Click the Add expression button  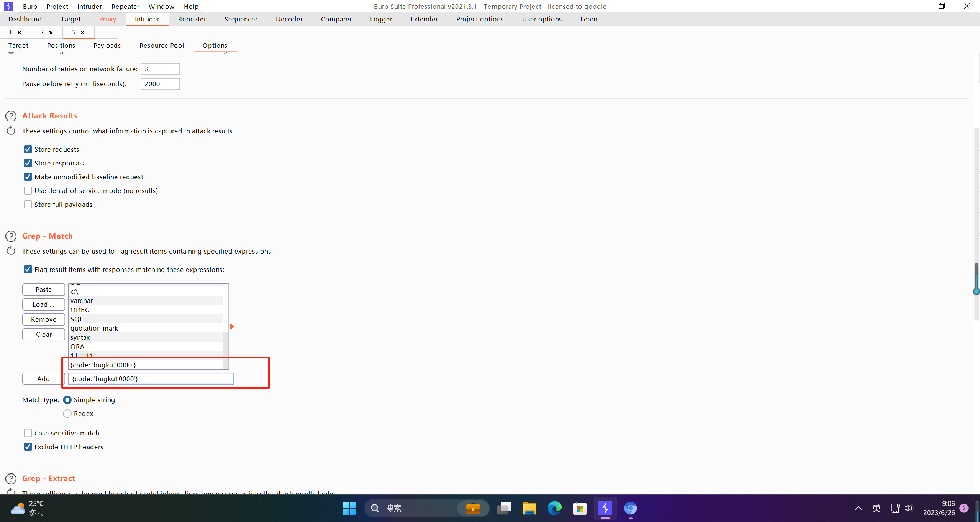[x=44, y=379]
